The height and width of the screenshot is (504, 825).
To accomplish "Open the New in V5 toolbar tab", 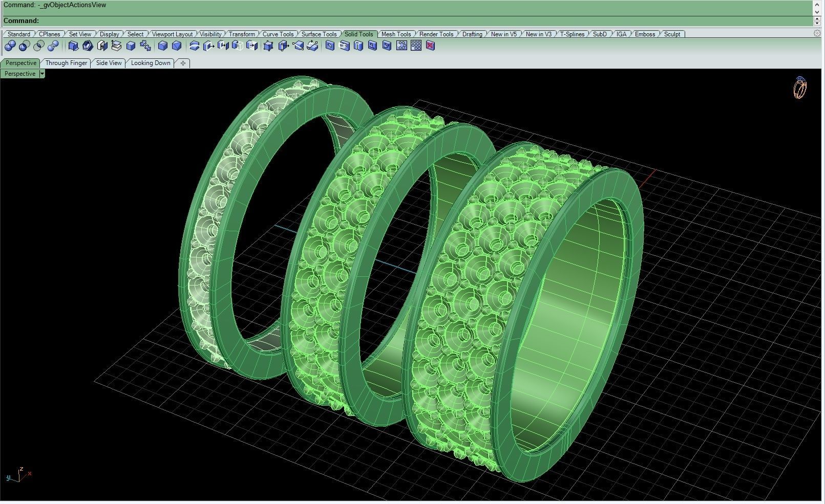I will (x=504, y=34).
